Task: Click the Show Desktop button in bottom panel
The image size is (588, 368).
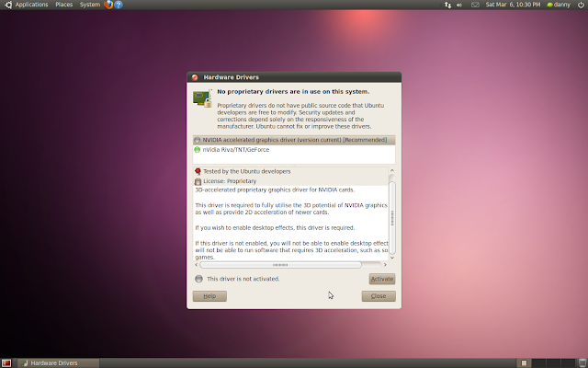Action: pyautogui.click(x=6, y=362)
